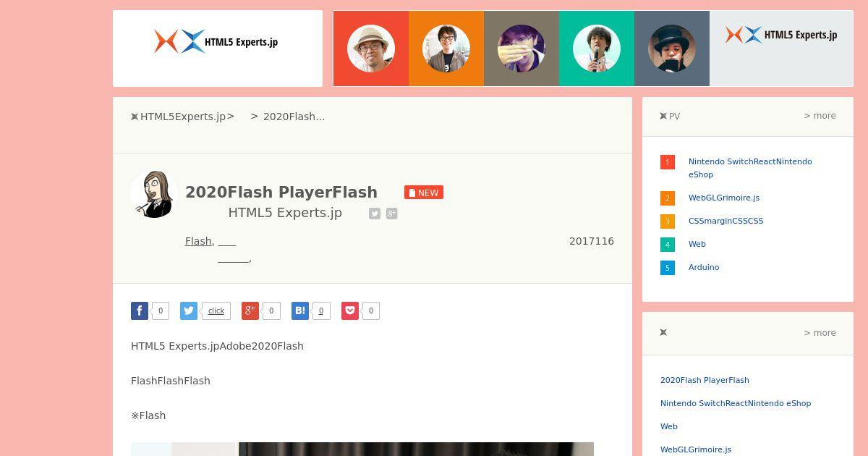
Task: Click the Twitter 'click' count link
Action: pyautogui.click(x=216, y=311)
